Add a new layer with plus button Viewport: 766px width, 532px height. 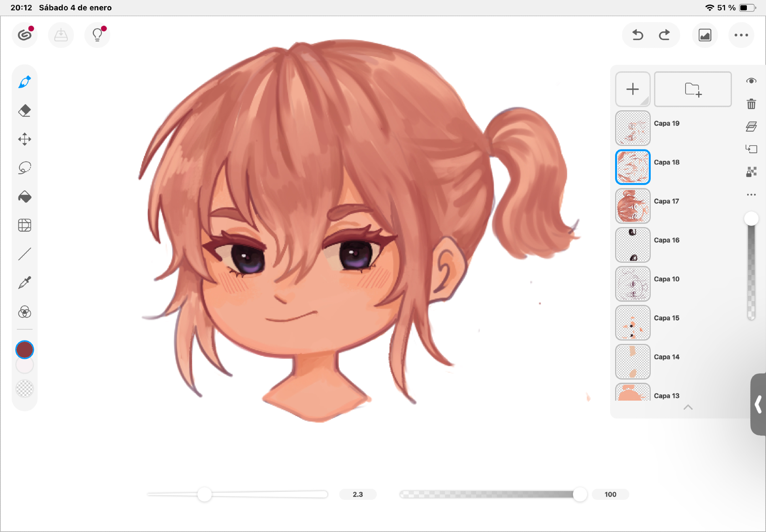click(632, 89)
